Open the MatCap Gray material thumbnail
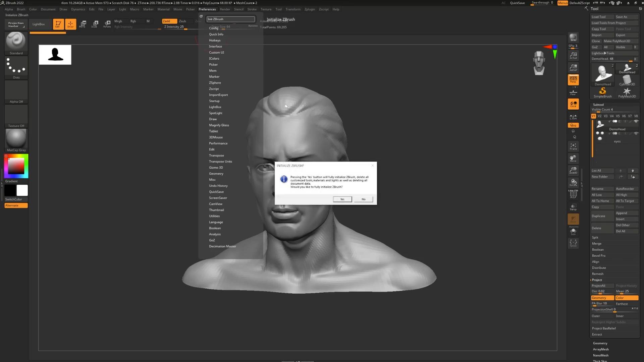 click(x=16, y=138)
